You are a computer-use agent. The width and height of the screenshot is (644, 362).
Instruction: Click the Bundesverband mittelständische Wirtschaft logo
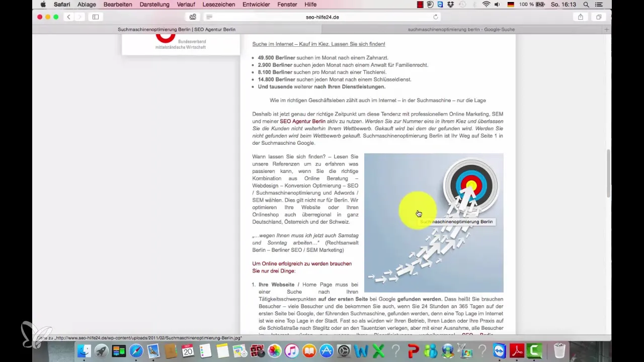[x=181, y=43]
